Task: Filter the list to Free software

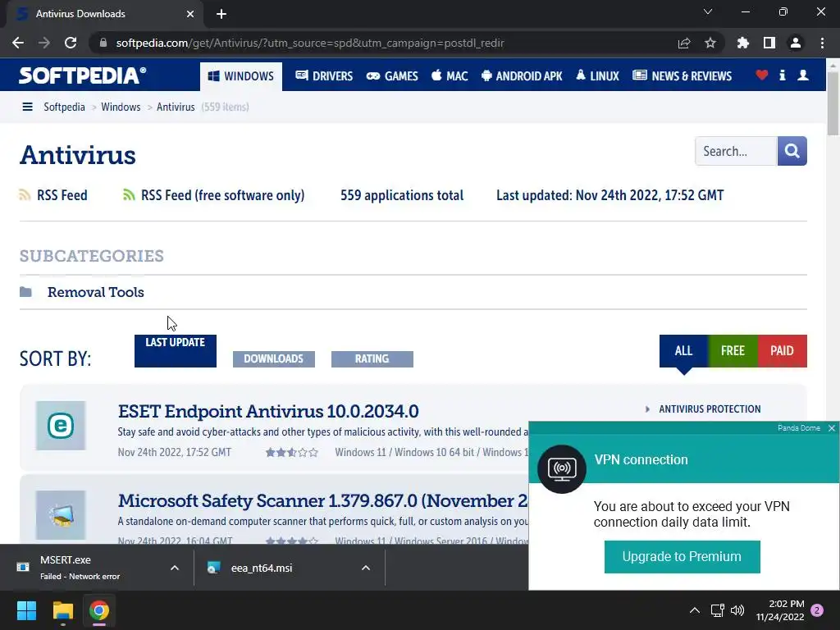Action: 733,351
